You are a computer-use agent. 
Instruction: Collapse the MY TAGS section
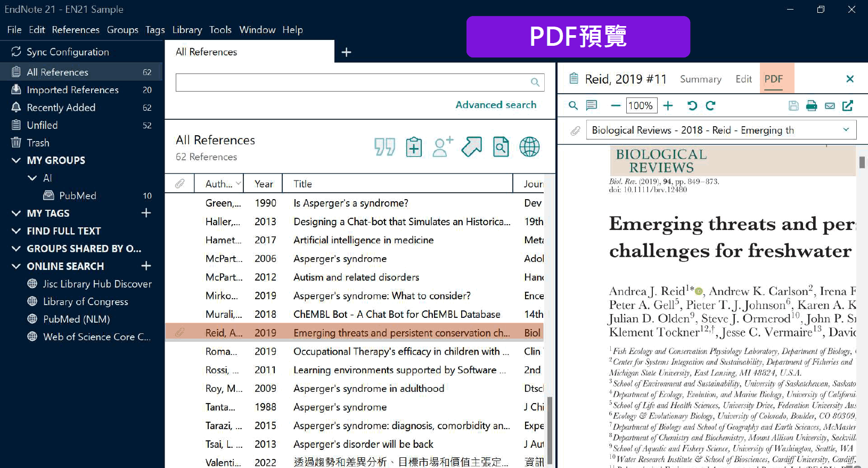[16, 213]
